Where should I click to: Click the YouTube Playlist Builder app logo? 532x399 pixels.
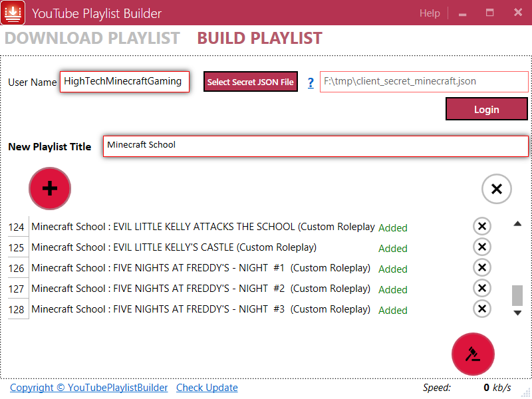coord(13,13)
